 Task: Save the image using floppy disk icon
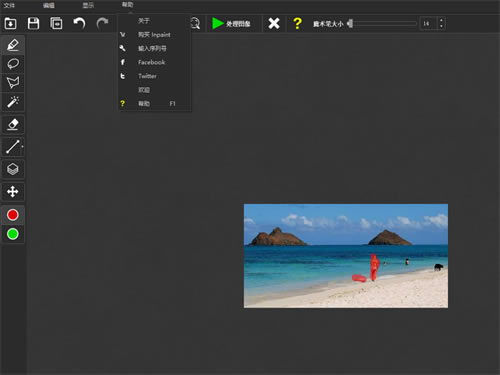click(33, 24)
